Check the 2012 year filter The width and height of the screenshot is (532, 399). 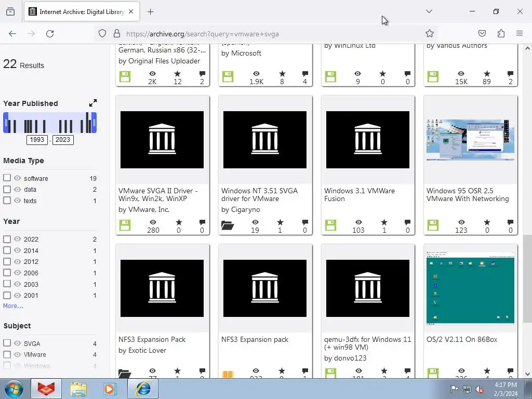(x=7, y=261)
